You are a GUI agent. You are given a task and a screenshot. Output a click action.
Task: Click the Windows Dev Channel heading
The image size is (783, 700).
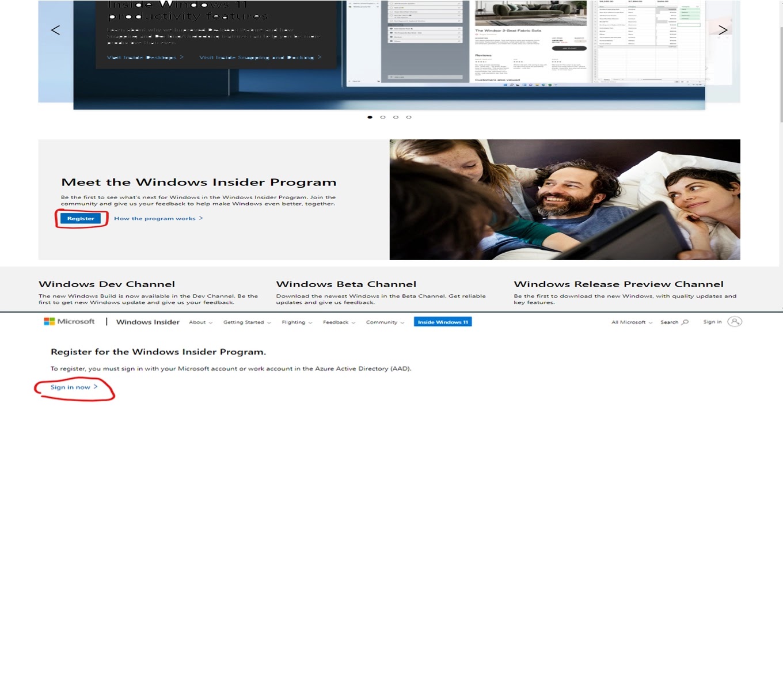(x=107, y=284)
